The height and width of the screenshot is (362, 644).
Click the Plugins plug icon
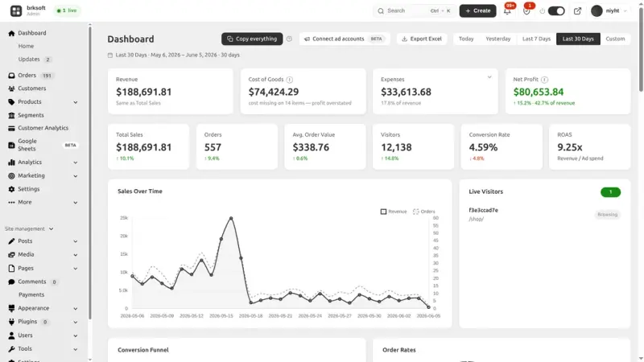point(11,322)
